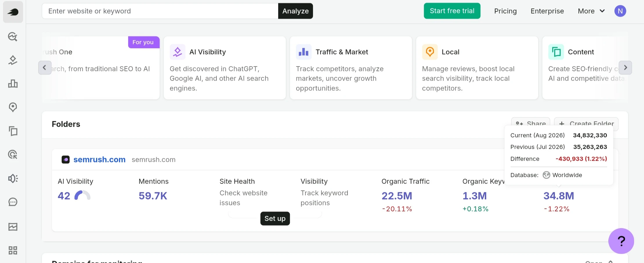
Task: Click the Analyze button
Action: tap(295, 11)
